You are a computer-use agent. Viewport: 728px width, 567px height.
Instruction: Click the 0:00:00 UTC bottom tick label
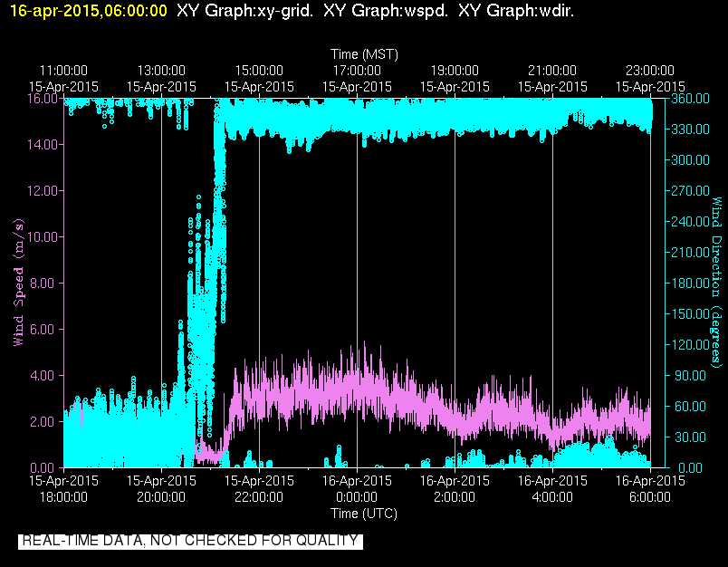[357, 497]
